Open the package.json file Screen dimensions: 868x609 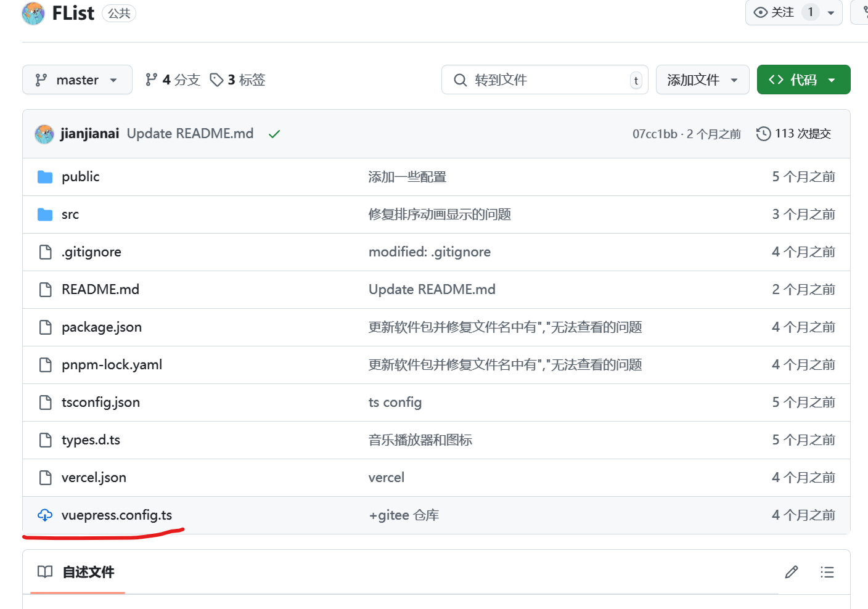pos(102,327)
